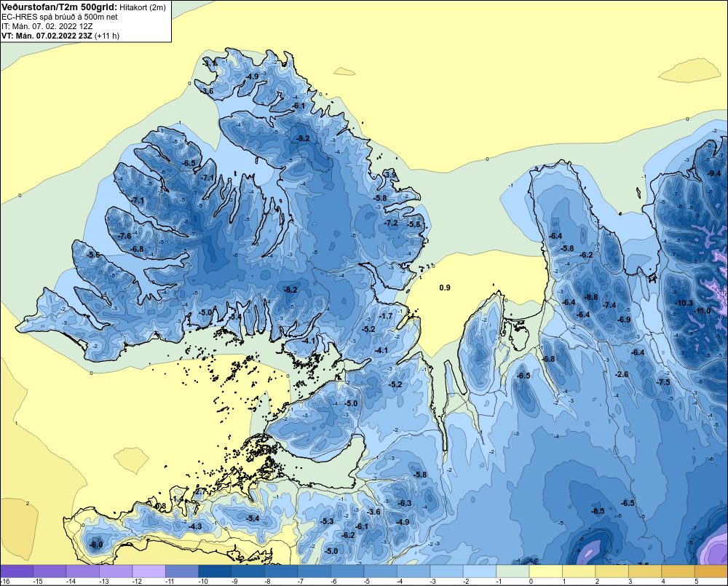The image size is (728, 586).
Task: Click the -1.7 temperature label
Action: point(386,316)
